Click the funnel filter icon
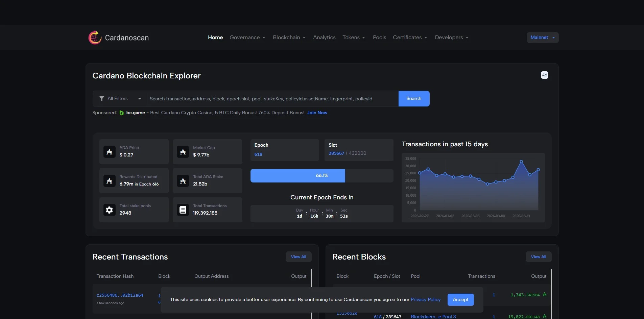Screen dimensions: 644x319 (x=101, y=99)
